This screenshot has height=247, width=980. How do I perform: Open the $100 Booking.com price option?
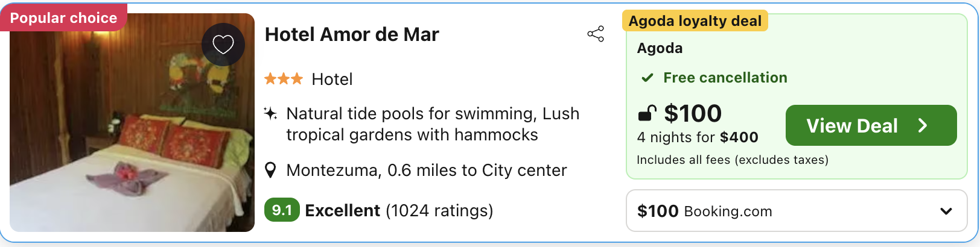(705, 211)
